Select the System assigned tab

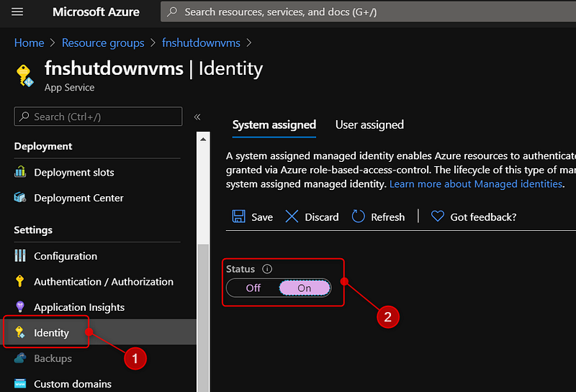coord(274,124)
